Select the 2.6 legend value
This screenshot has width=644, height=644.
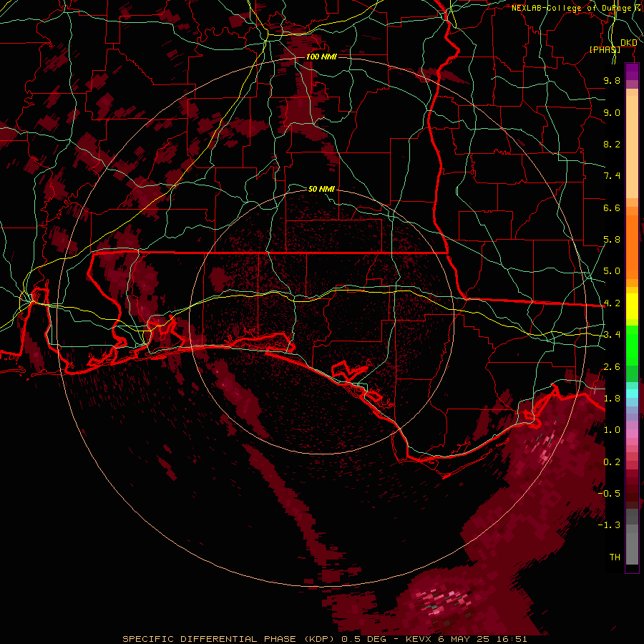coord(612,367)
